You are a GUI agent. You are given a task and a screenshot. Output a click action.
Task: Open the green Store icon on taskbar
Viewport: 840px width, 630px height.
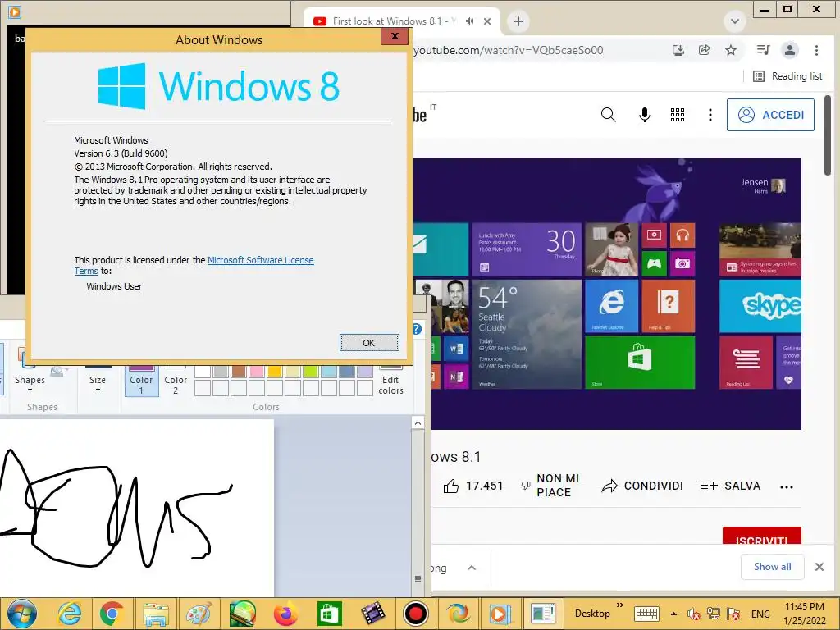(329, 614)
